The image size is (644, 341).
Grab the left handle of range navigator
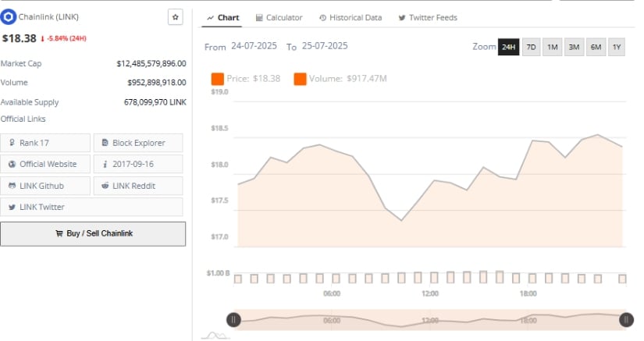point(233,320)
